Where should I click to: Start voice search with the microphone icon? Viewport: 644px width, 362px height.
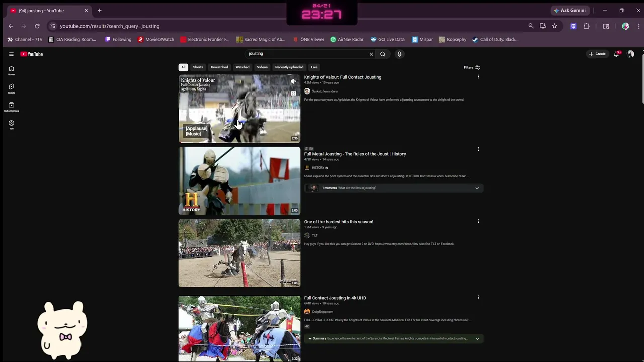click(x=399, y=54)
